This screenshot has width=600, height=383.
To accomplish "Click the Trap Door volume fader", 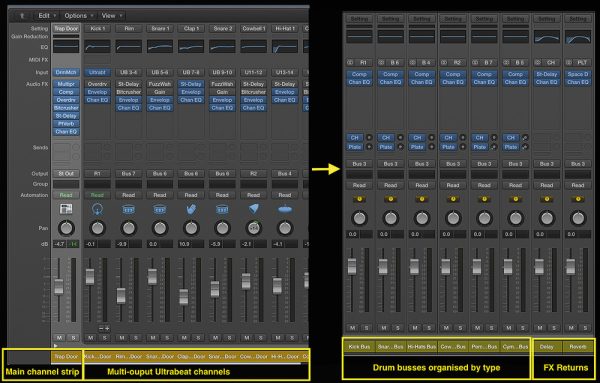I will [x=59, y=286].
